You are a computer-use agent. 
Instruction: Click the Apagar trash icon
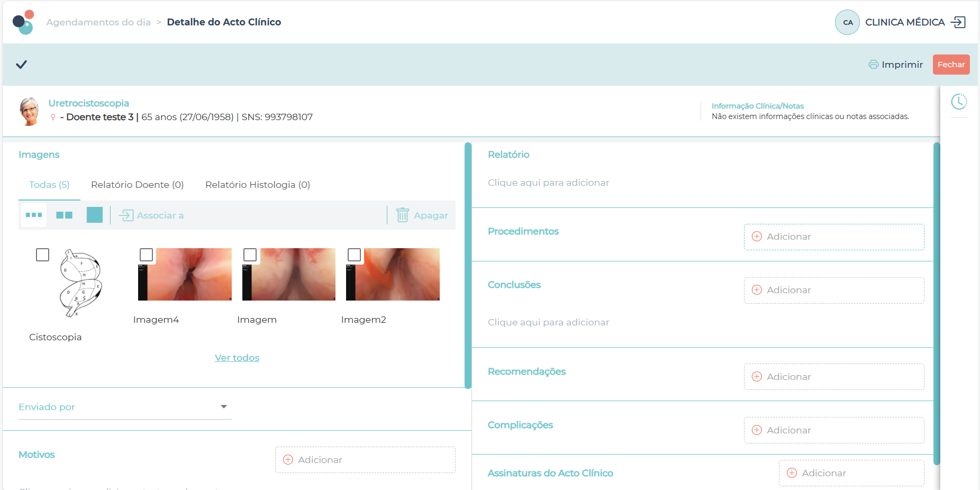pos(403,215)
